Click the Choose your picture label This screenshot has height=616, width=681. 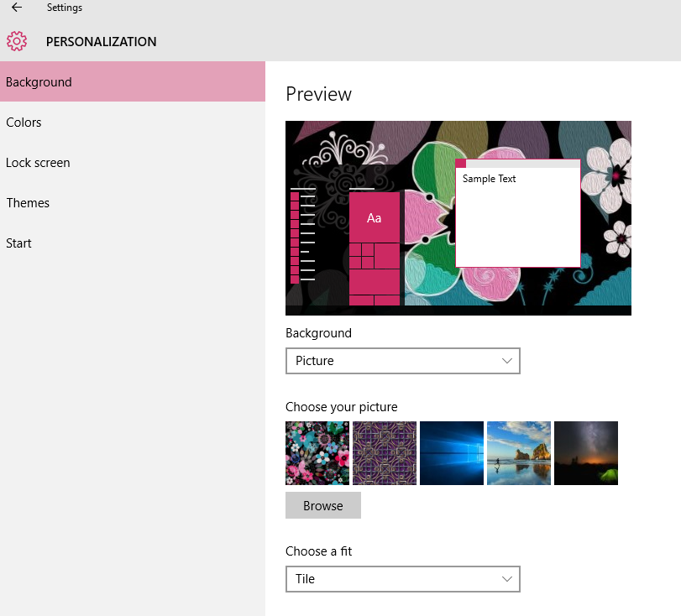point(342,407)
